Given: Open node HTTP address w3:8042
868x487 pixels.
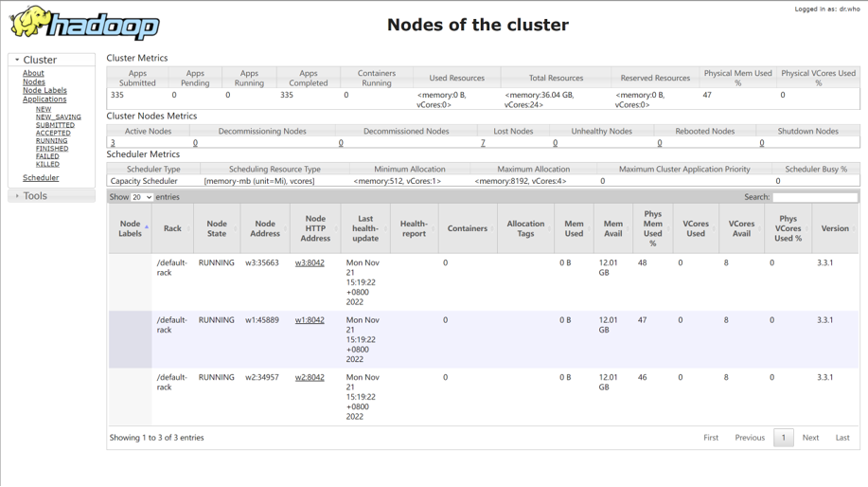Looking at the screenshot, I should click(x=310, y=263).
